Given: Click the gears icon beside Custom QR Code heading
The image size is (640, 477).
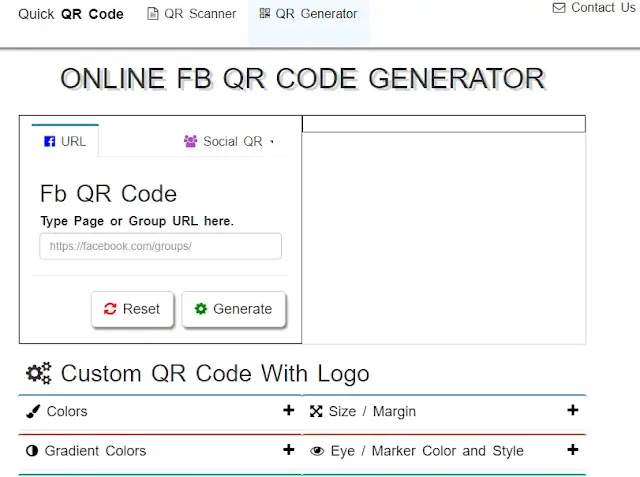Looking at the screenshot, I should click(39, 373).
